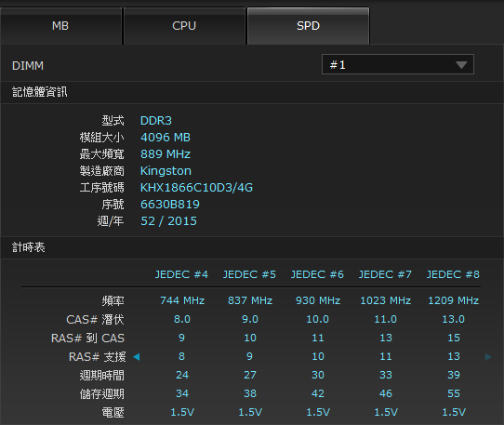Click the 4096 MB module size value
The width and height of the screenshot is (504, 425).
166,138
